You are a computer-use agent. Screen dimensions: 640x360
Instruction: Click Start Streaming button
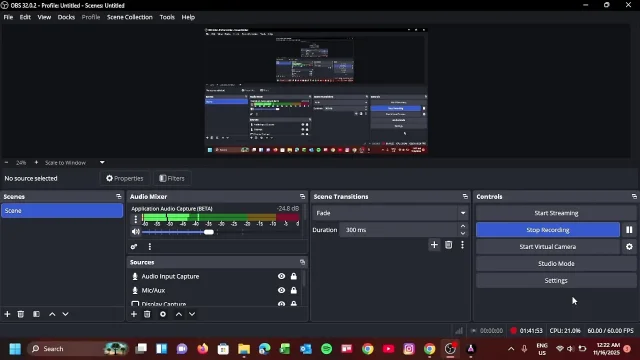point(556,213)
